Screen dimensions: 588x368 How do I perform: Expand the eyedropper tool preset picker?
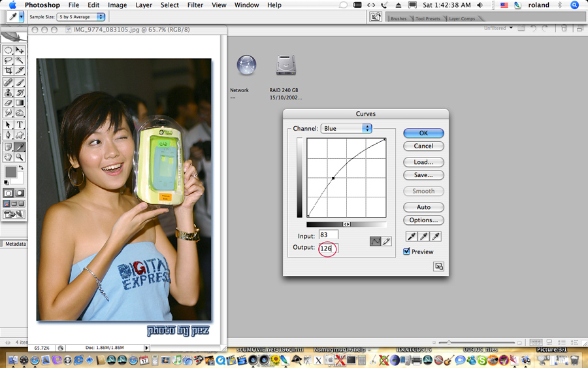coord(22,16)
